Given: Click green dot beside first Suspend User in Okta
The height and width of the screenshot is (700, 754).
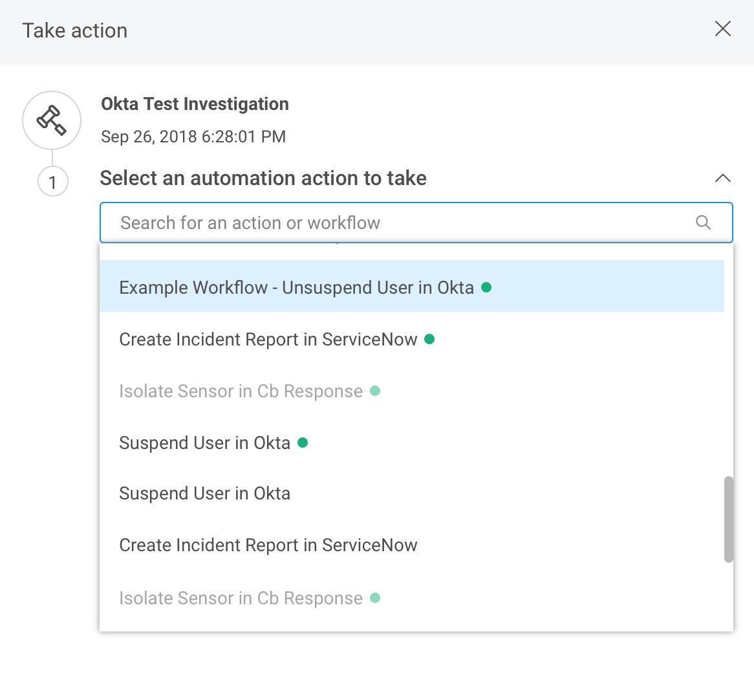Looking at the screenshot, I should click(x=303, y=443).
